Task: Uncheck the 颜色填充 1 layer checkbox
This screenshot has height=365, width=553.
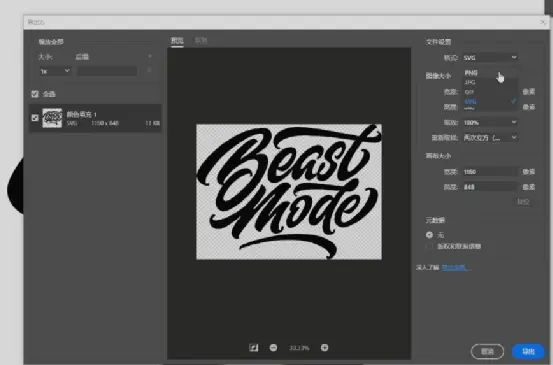Action: coord(35,118)
